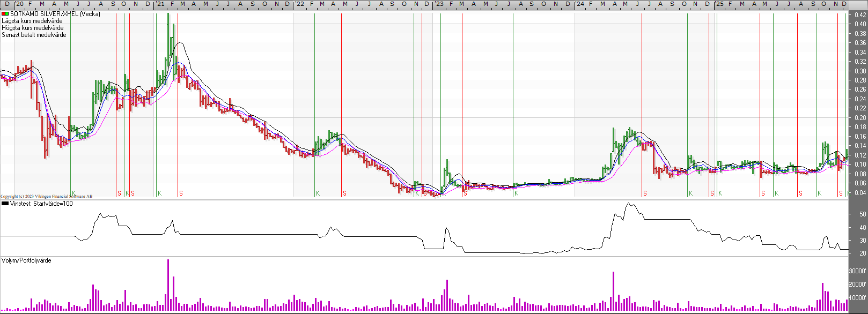Select the Volym/Portföljvärde panel label

pos(26,260)
